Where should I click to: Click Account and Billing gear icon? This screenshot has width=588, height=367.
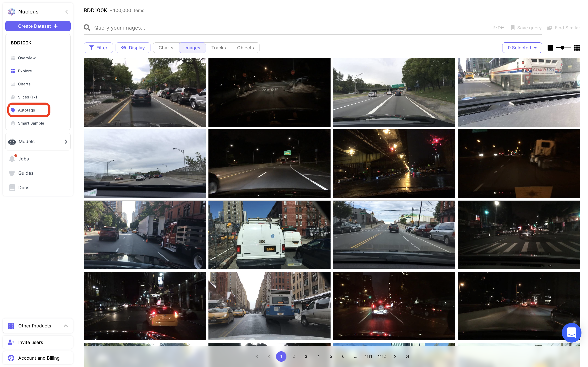11,358
